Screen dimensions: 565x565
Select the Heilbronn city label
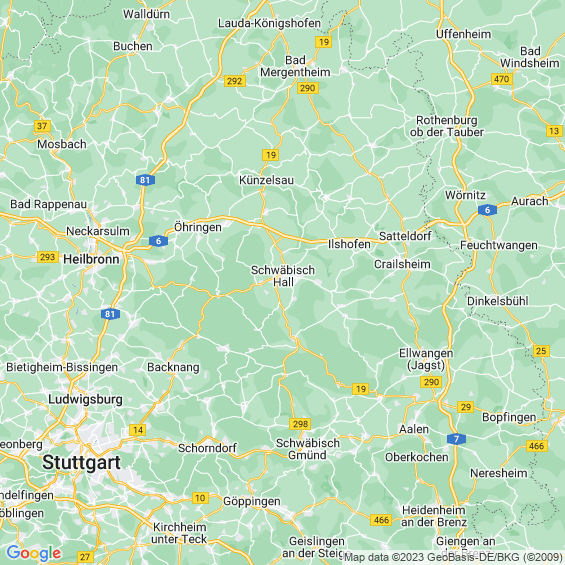91,259
